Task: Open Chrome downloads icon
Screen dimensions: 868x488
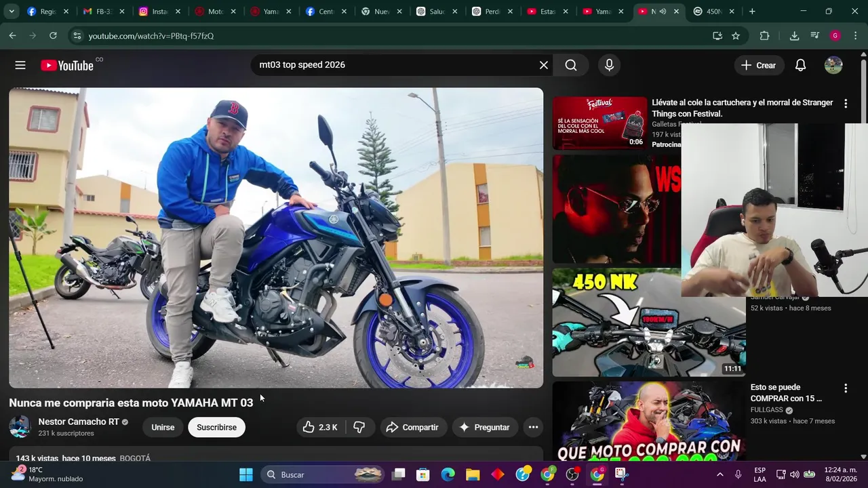Action: [x=794, y=36]
